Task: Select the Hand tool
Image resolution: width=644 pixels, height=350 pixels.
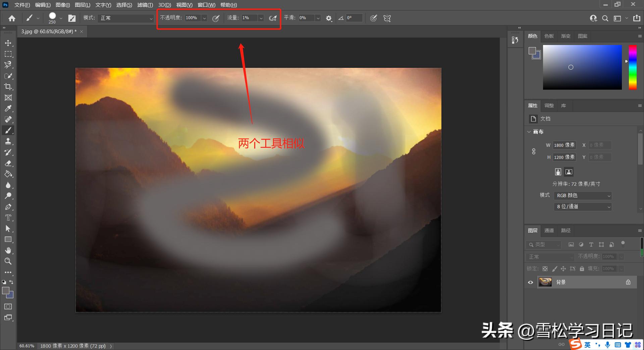Action: [8, 250]
